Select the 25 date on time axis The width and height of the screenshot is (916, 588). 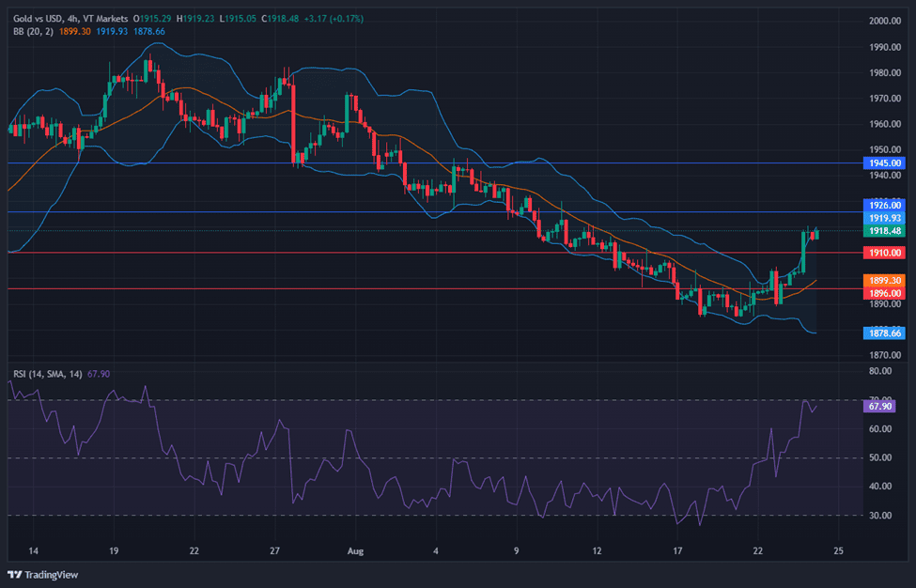point(838,549)
